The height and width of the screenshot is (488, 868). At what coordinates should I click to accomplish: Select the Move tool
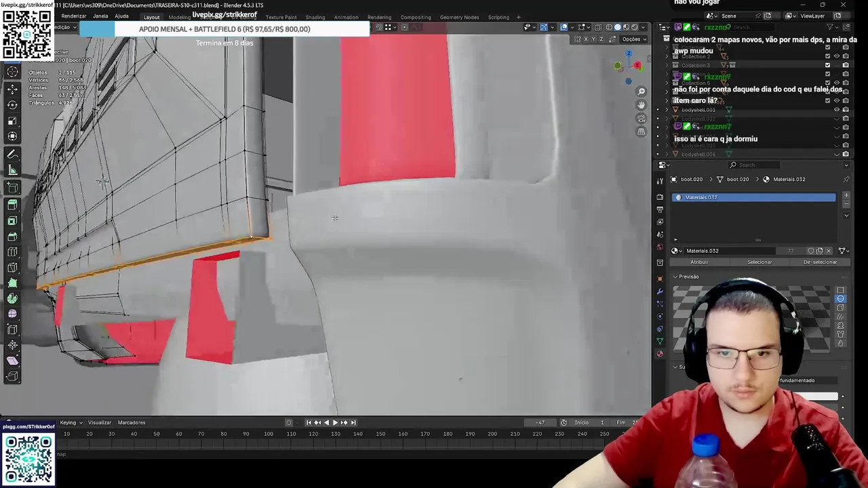[12, 89]
